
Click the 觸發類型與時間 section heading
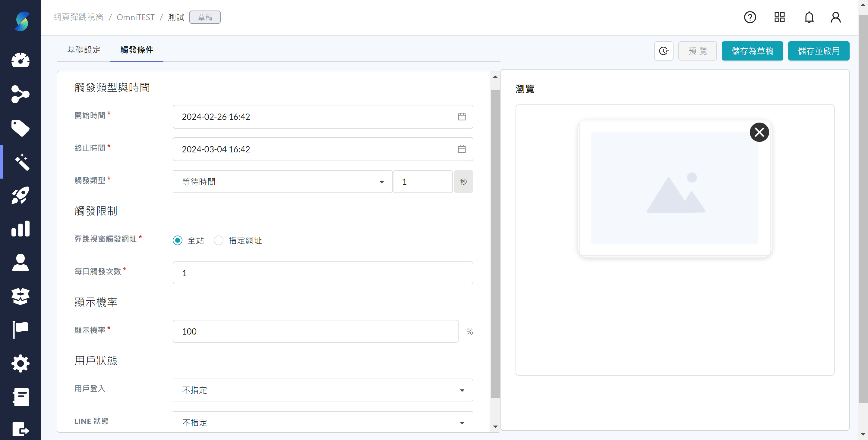pyautogui.click(x=112, y=88)
